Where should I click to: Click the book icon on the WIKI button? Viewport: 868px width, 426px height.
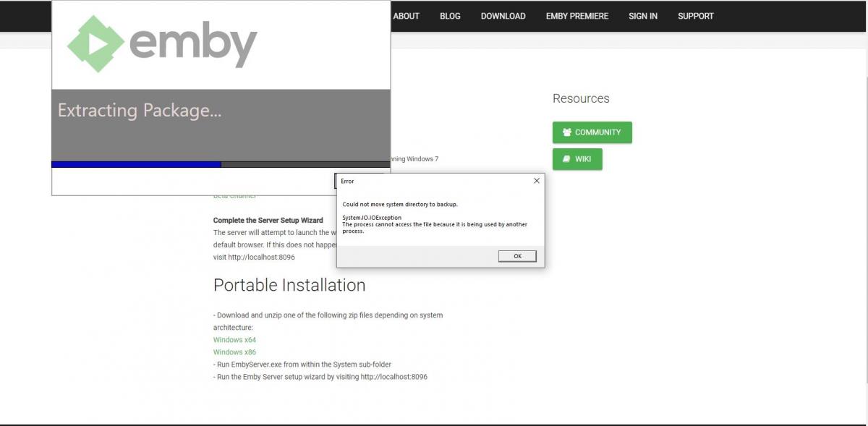567,159
